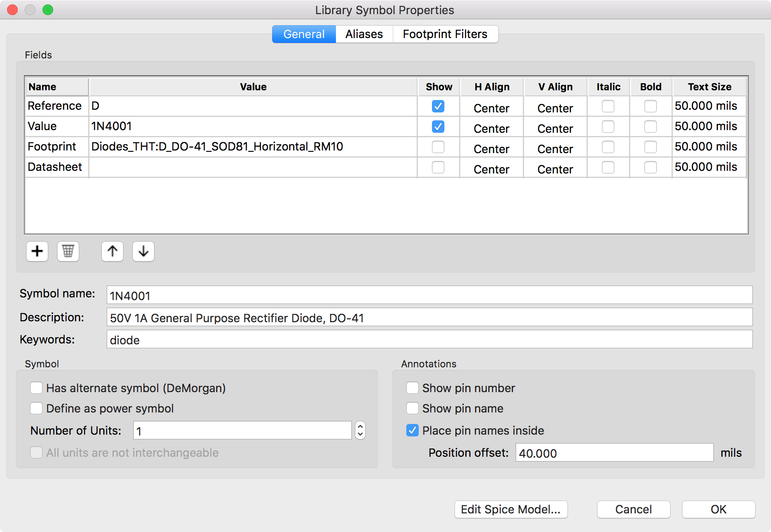Click the Position offset field
This screenshot has height=532, width=771.
(614, 453)
